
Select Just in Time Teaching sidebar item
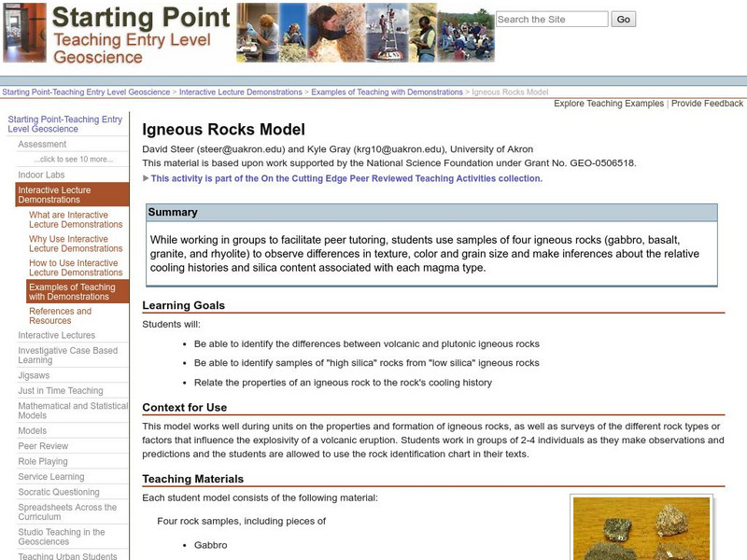pyautogui.click(x=61, y=390)
